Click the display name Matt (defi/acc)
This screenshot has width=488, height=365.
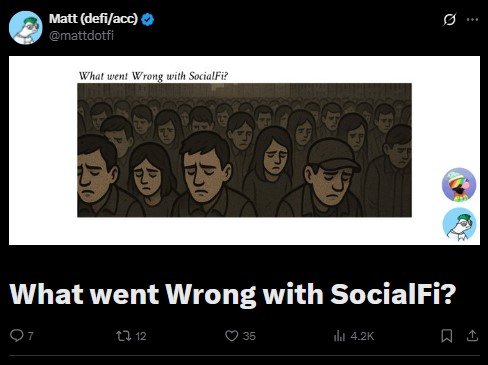[93, 19]
